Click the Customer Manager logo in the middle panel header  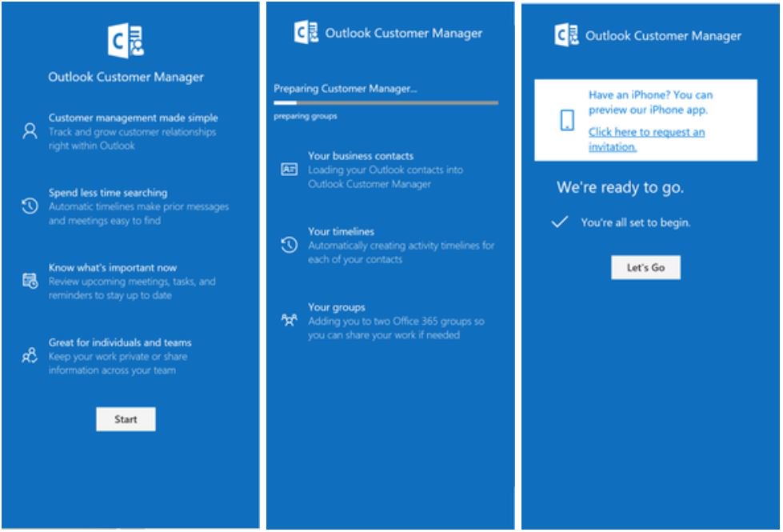(x=306, y=33)
